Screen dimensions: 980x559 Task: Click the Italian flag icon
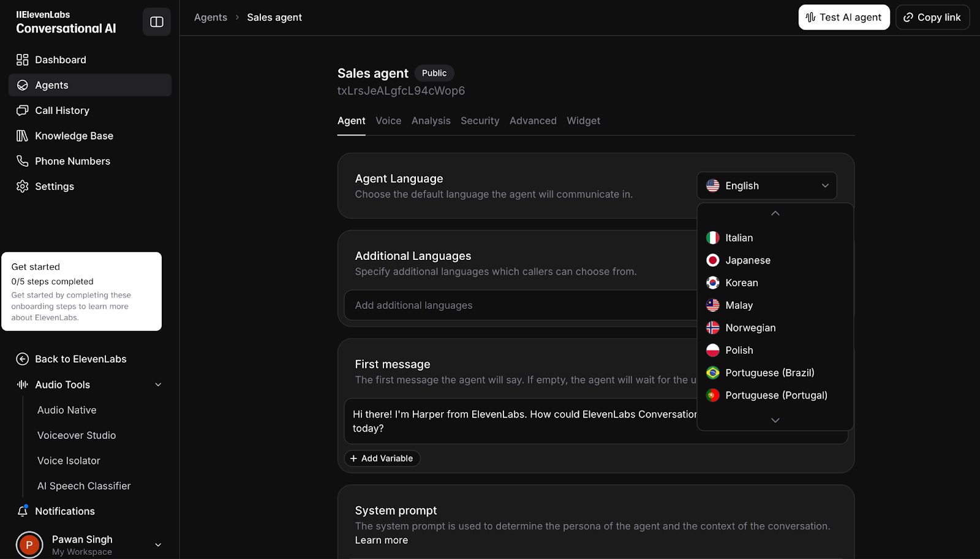713,238
